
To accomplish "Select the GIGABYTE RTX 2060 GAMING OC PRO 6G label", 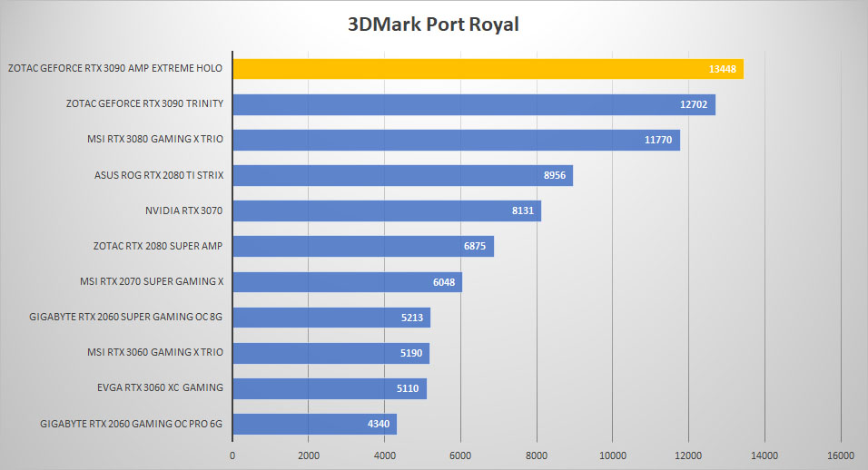I will tap(131, 424).
